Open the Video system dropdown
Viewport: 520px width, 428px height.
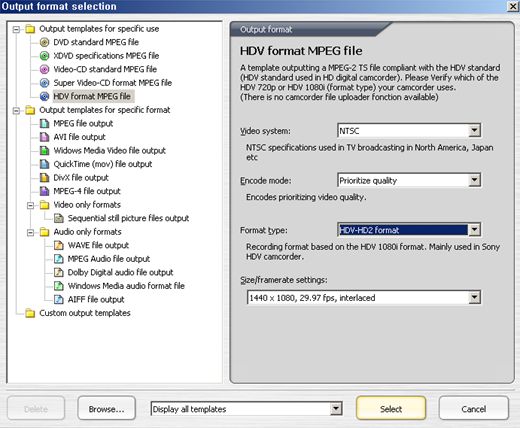(x=474, y=130)
